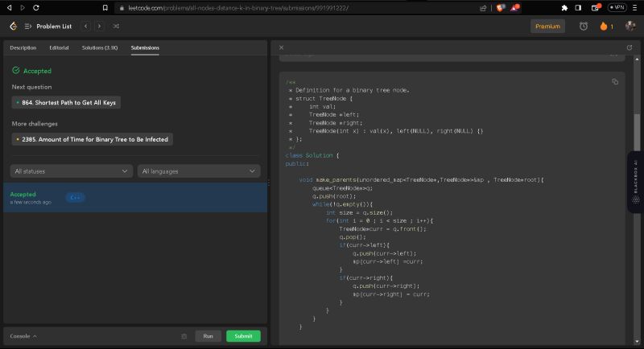Viewport: 644px width, 349px height.
Task: Expand the All languages dropdown
Action: 199,171
